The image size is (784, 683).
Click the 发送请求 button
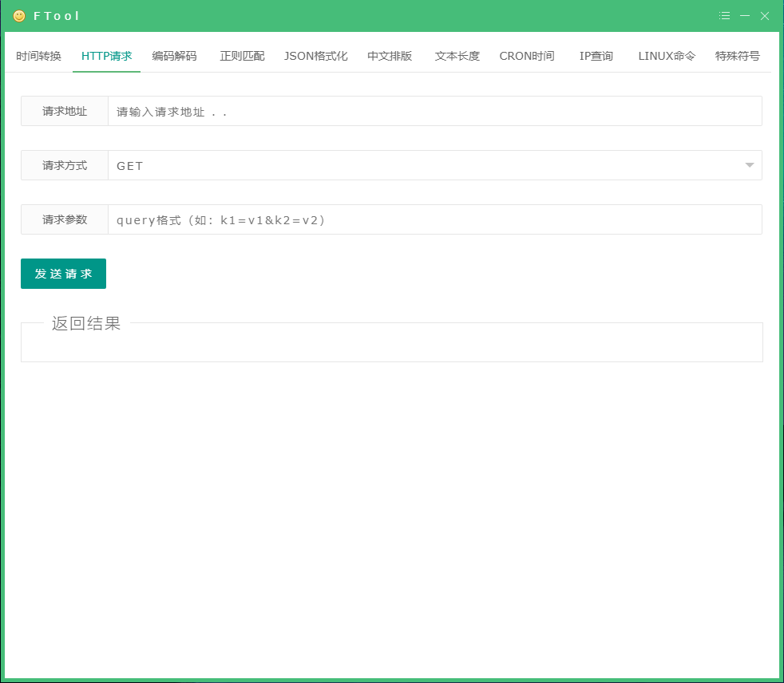click(64, 274)
